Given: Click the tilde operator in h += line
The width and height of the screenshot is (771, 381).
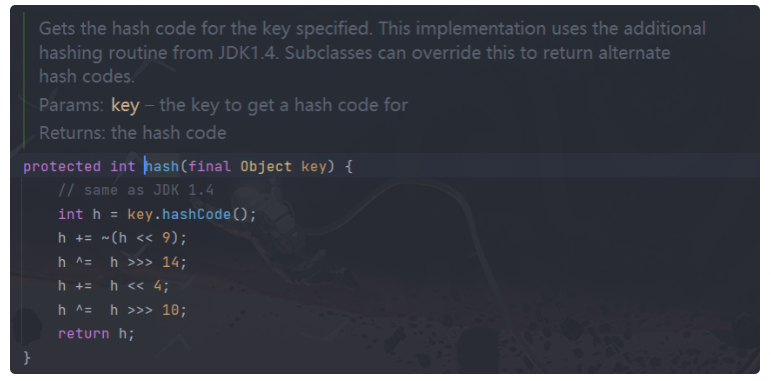Looking at the screenshot, I should 106,238.
